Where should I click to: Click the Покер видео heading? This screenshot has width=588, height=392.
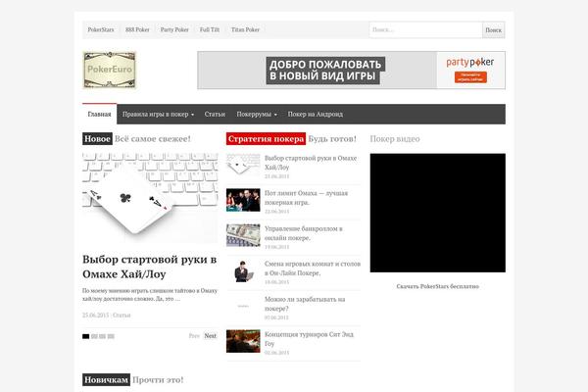coord(395,139)
